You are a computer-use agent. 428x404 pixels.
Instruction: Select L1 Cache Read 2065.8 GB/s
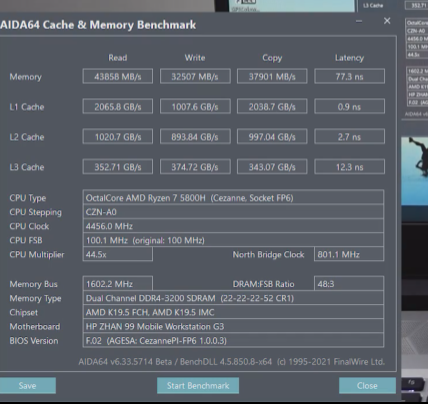click(118, 106)
